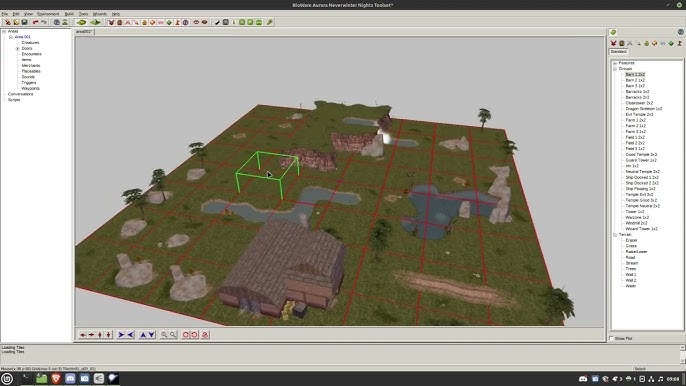686x386 pixels.
Task: Expand the Doors tree node
Action: 18,49
